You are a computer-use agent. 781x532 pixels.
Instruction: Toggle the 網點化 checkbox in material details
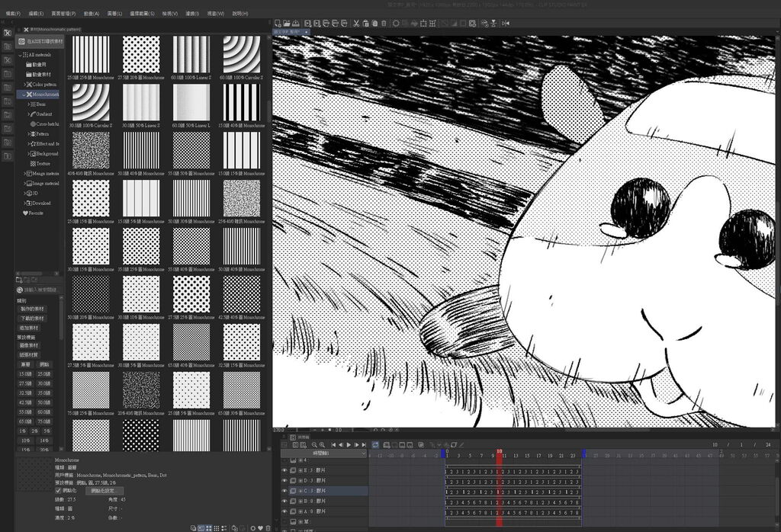pyautogui.click(x=58, y=491)
